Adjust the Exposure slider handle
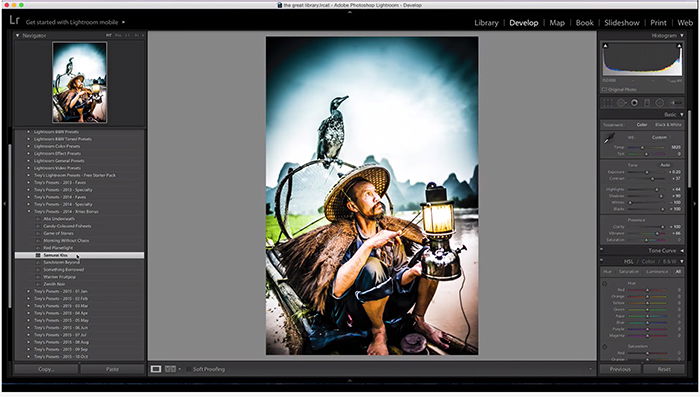The image size is (700, 397). tap(646, 172)
